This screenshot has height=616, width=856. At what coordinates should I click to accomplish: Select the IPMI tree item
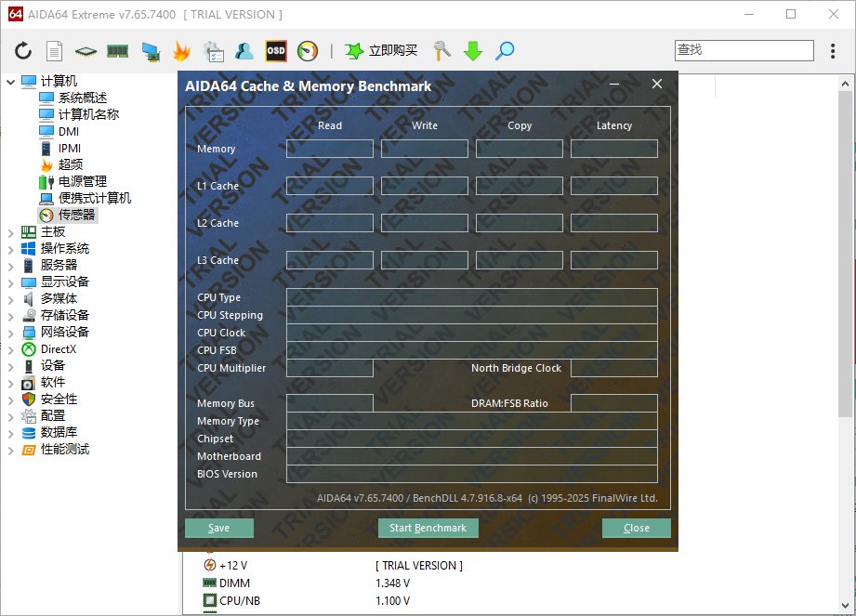(x=70, y=149)
